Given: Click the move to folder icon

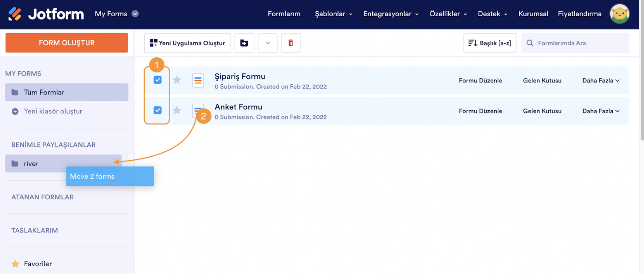Looking at the screenshot, I should click(244, 43).
